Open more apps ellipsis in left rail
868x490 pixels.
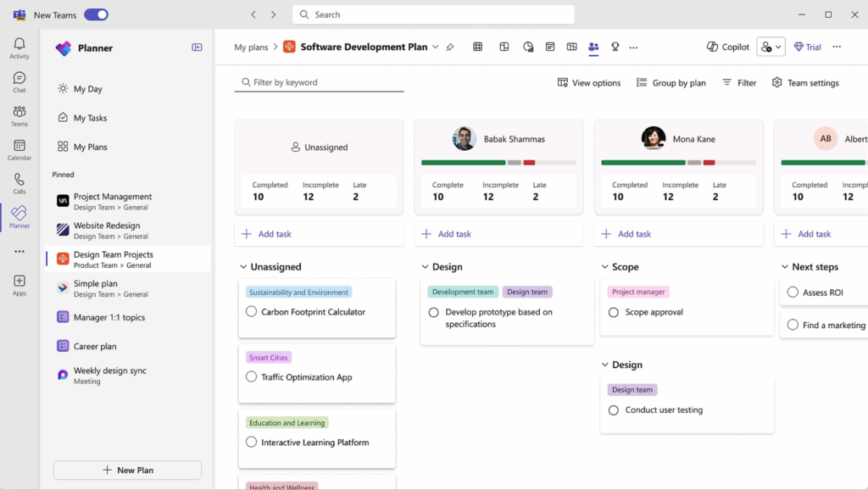pos(19,252)
